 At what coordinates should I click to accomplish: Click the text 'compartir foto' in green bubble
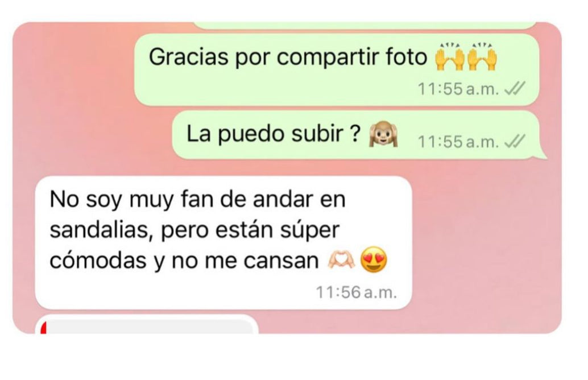click(x=352, y=57)
